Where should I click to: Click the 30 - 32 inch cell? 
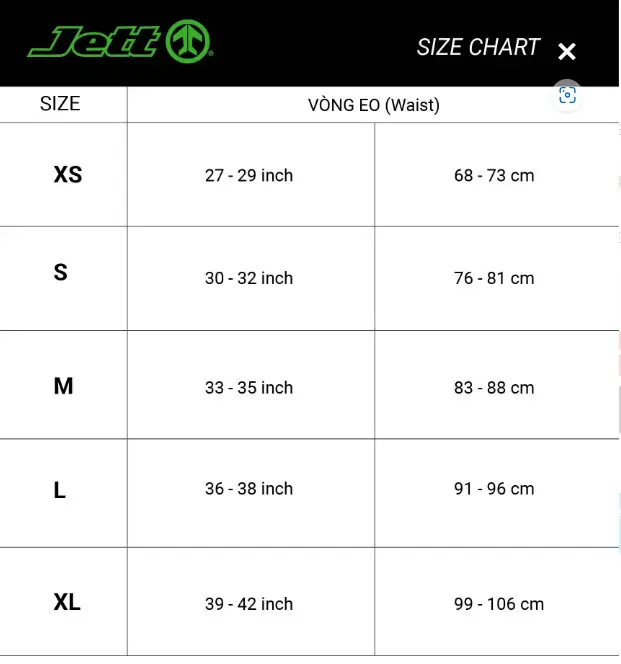coord(249,278)
